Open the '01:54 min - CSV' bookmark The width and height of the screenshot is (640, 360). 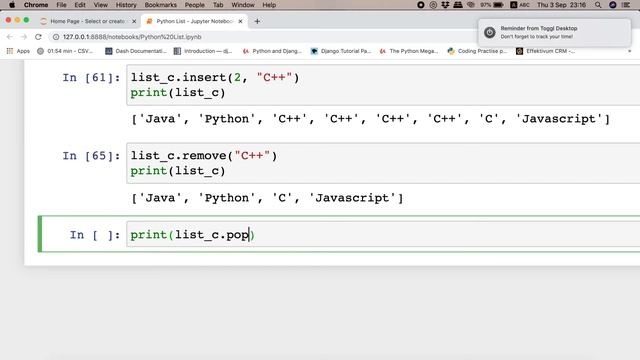click(65, 51)
